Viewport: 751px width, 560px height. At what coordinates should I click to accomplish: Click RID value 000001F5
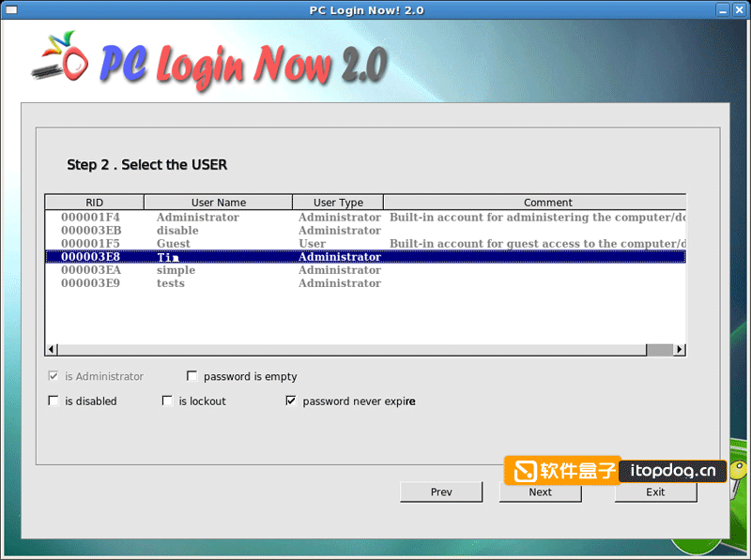pyautogui.click(x=90, y=244)
